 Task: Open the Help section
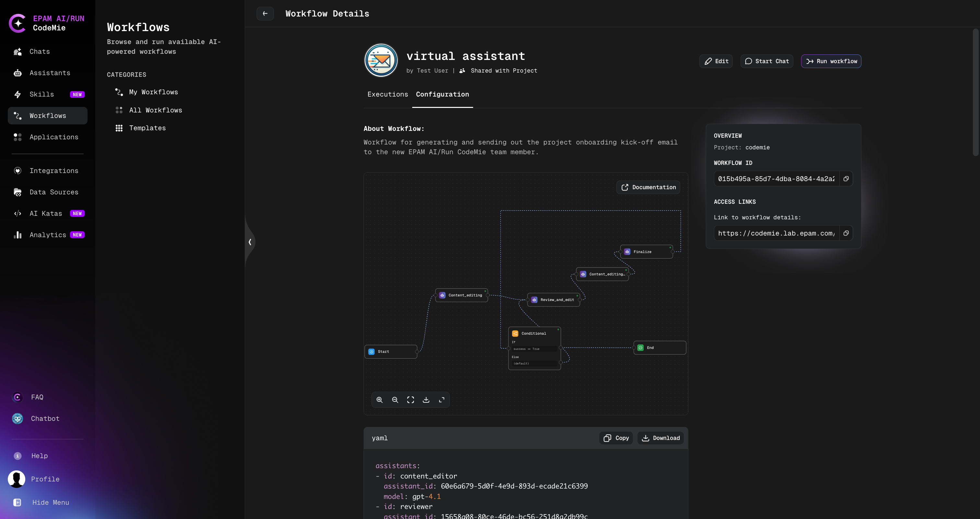point(30,456)
